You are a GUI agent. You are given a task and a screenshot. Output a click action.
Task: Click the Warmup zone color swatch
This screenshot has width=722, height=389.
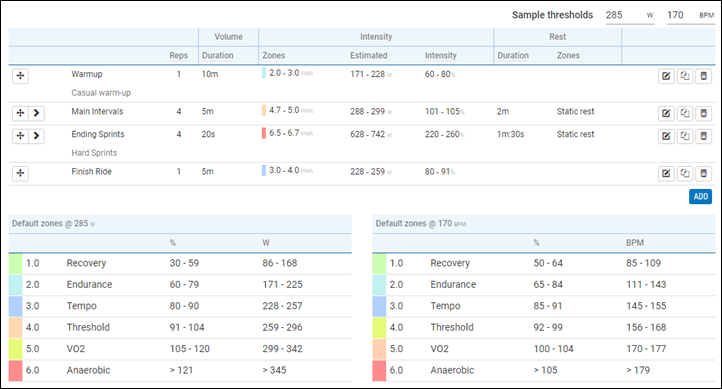point(264,73)
